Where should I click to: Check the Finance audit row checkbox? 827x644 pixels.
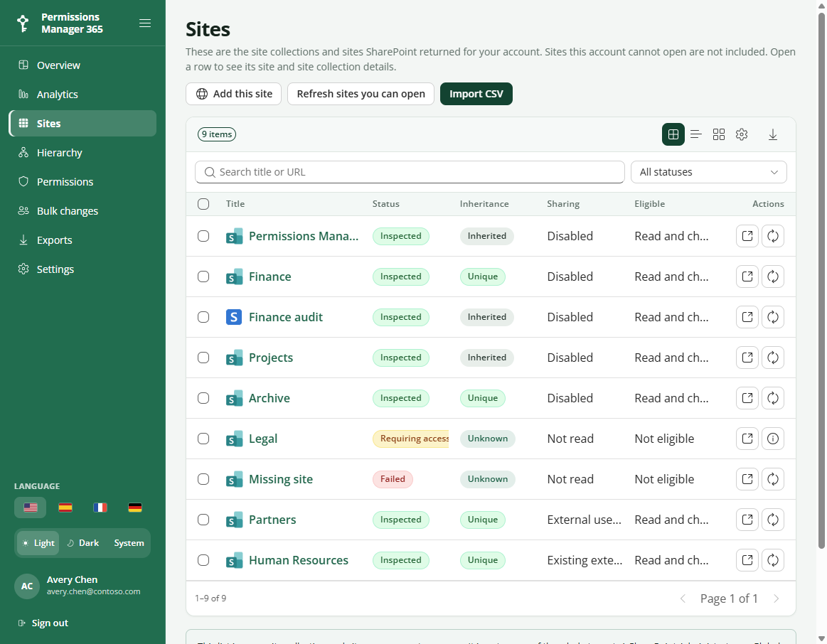click(x=203, y=317)
